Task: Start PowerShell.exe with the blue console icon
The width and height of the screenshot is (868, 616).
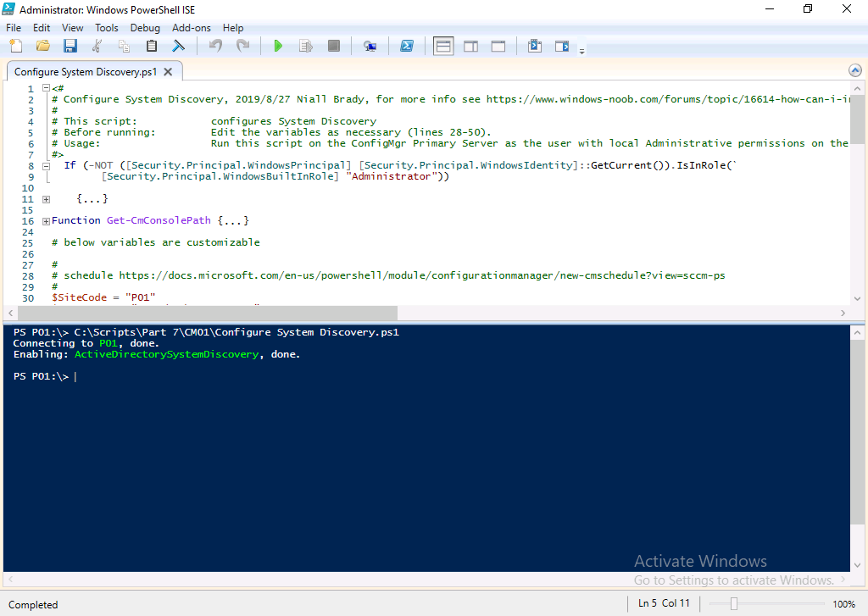Action: tap(407, 46)
